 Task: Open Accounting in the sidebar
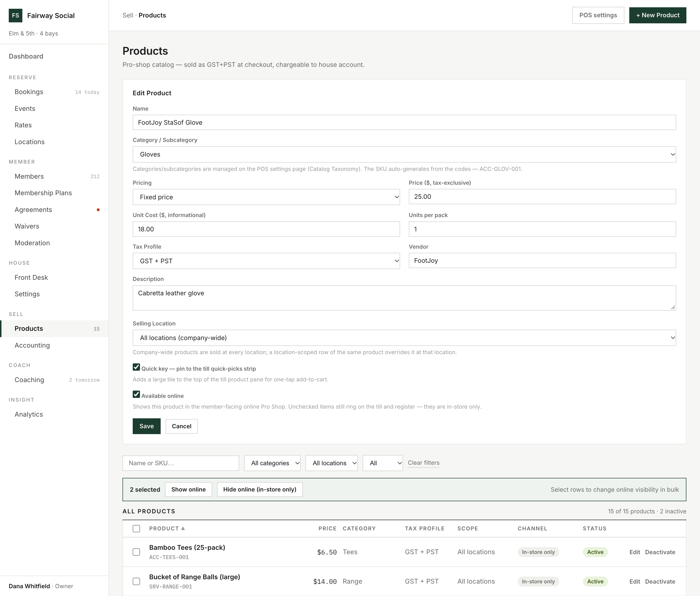[x=54, y=345]
